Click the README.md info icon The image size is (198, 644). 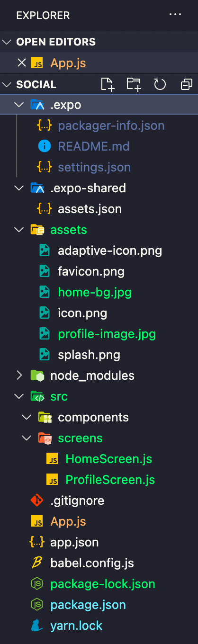click(45, 146)
